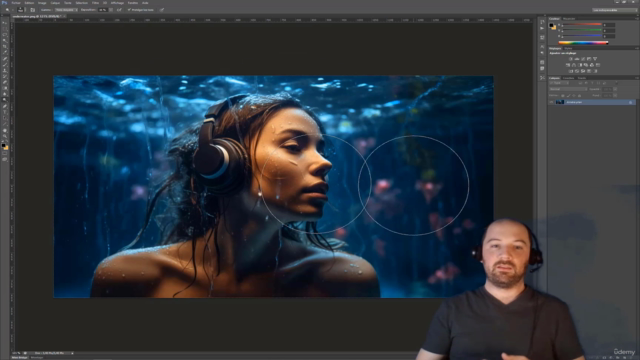Select the Hand tool

point(5,131)
